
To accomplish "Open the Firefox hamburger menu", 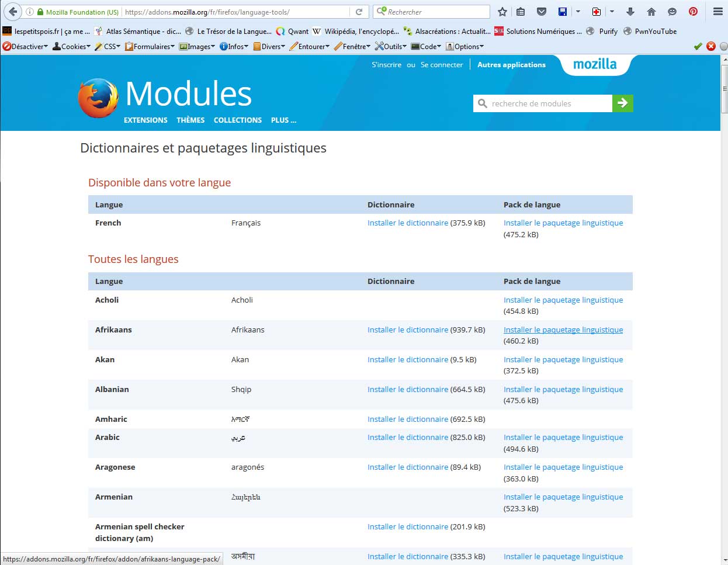I will [x=717, y=12].
